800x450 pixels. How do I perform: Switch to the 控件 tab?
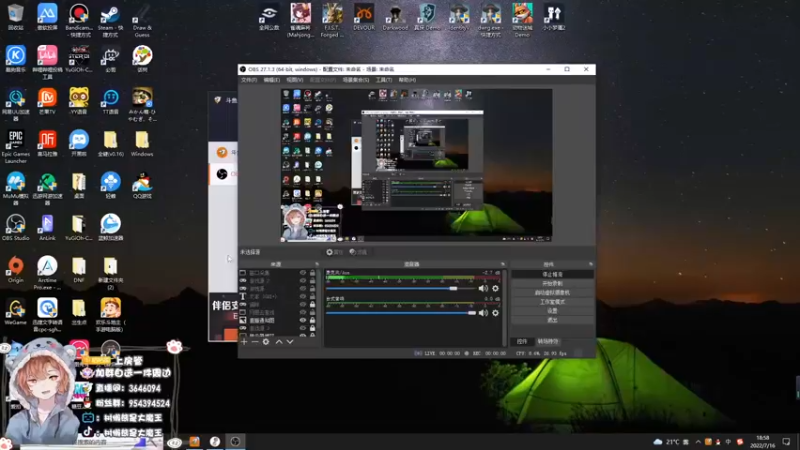point(521,341)
